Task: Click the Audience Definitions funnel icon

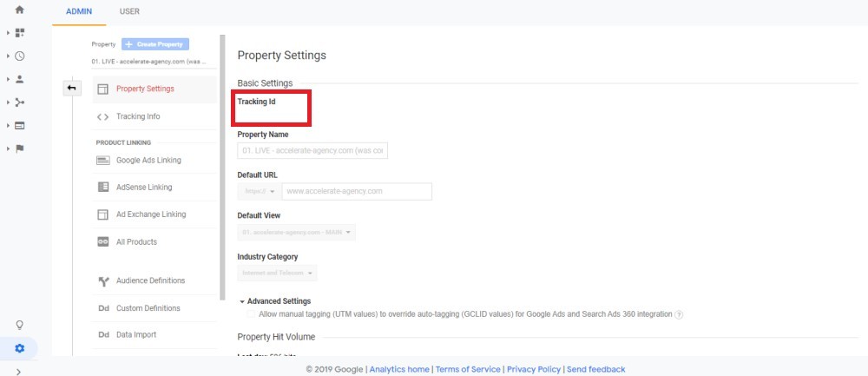Action: [103, 281]
